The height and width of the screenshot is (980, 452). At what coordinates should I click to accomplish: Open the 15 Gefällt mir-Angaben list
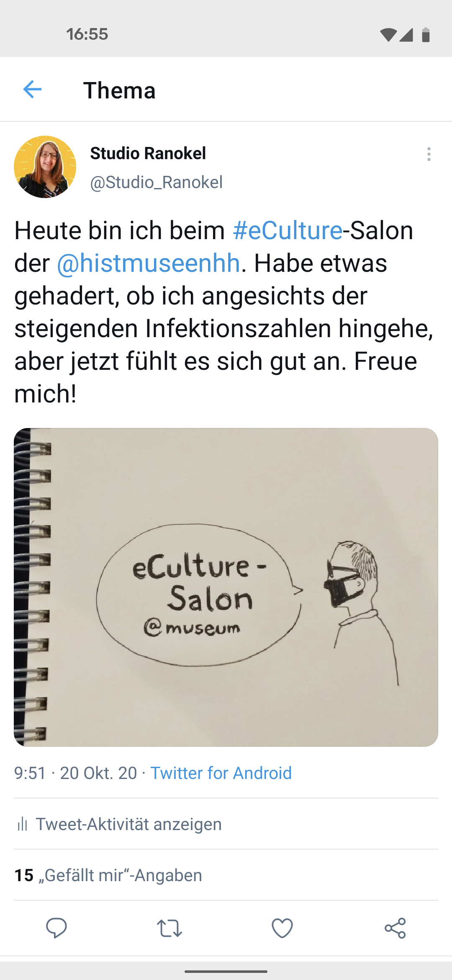click(108, 875)
